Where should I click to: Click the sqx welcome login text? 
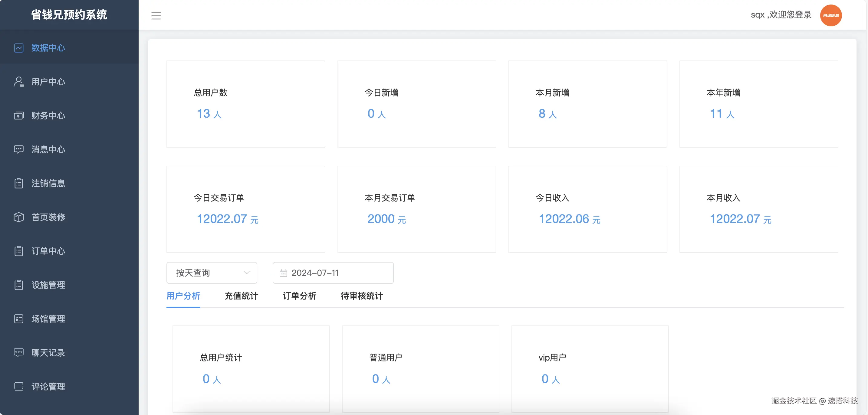[781, 15]
